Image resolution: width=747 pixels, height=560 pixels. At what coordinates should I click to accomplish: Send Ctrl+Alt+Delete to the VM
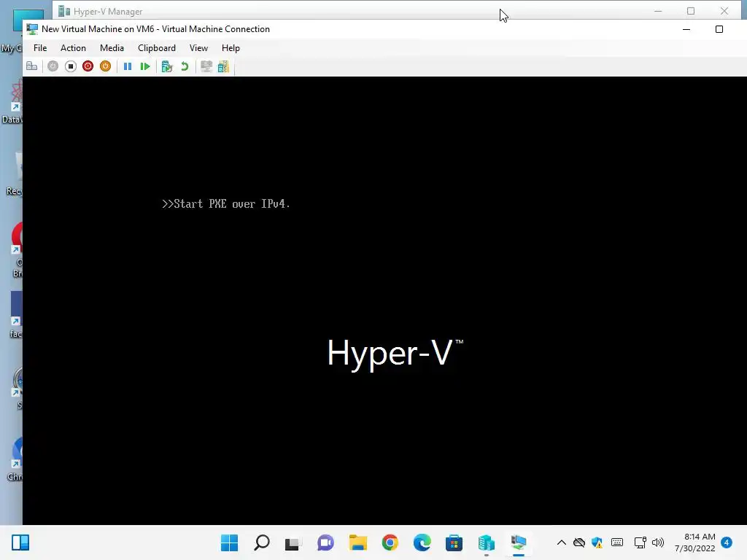coord(32,66)
